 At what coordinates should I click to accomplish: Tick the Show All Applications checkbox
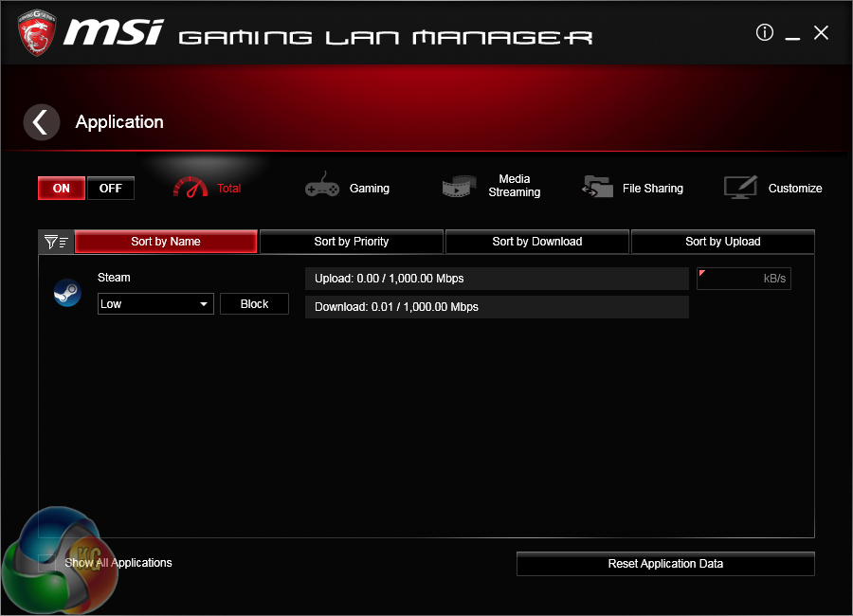pyautogui.click(x=46, y=563)
